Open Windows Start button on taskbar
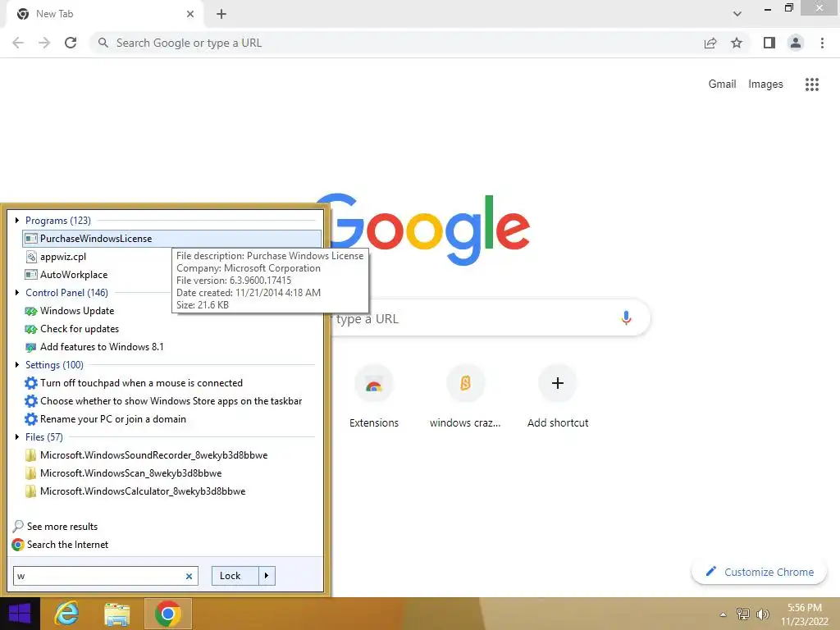The image size is (840, 630). click(20, 614)
